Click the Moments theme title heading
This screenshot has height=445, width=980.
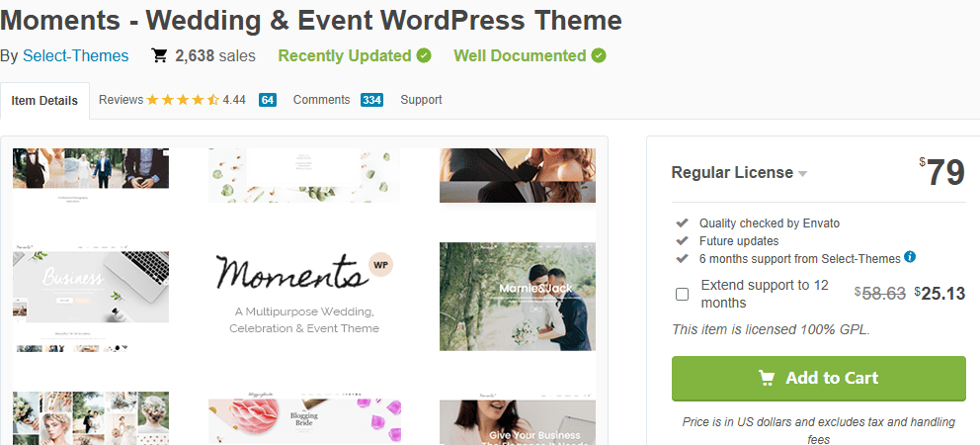coord(311,20)
